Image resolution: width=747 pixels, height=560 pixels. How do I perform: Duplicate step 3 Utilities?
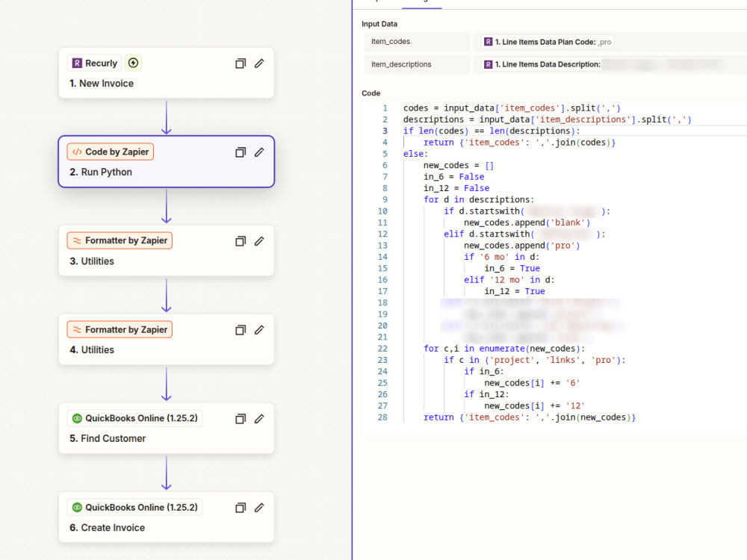click(x=241, y=241)
